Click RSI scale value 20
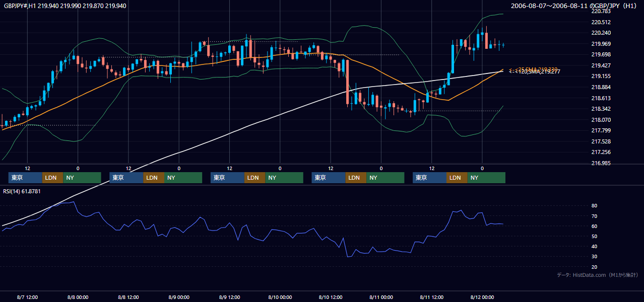This screenshot has height=302, width=644. 595,267
